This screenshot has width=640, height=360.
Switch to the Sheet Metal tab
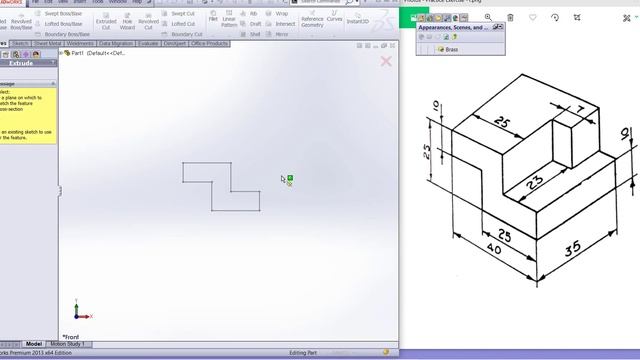(47, 44)
